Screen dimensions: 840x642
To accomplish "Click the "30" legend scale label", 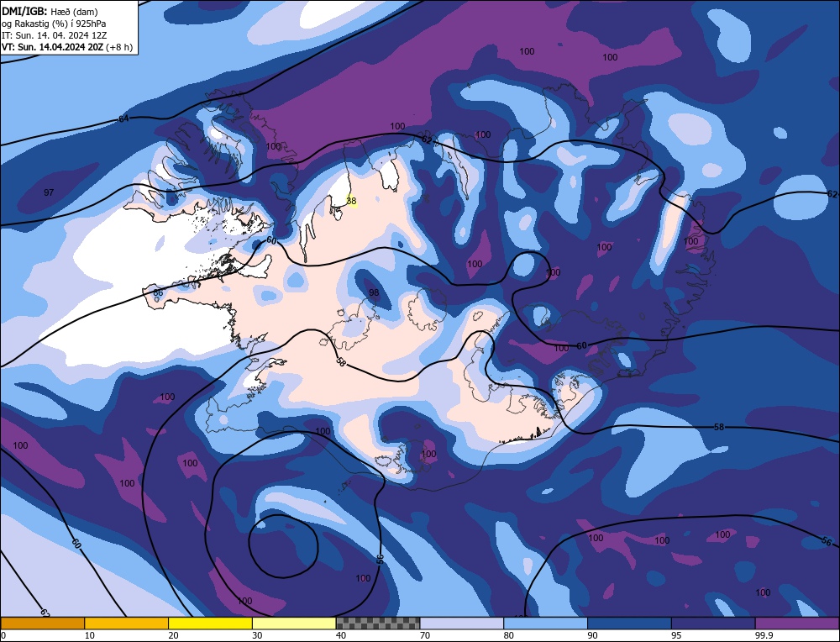I will click(257, 635).
